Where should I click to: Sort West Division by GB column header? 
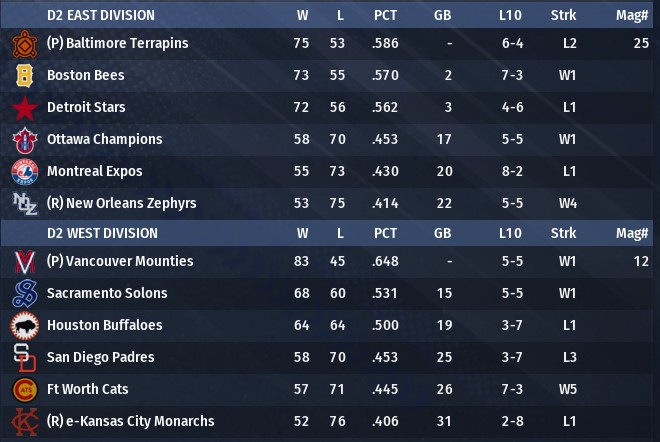click(x=443, y=233)
